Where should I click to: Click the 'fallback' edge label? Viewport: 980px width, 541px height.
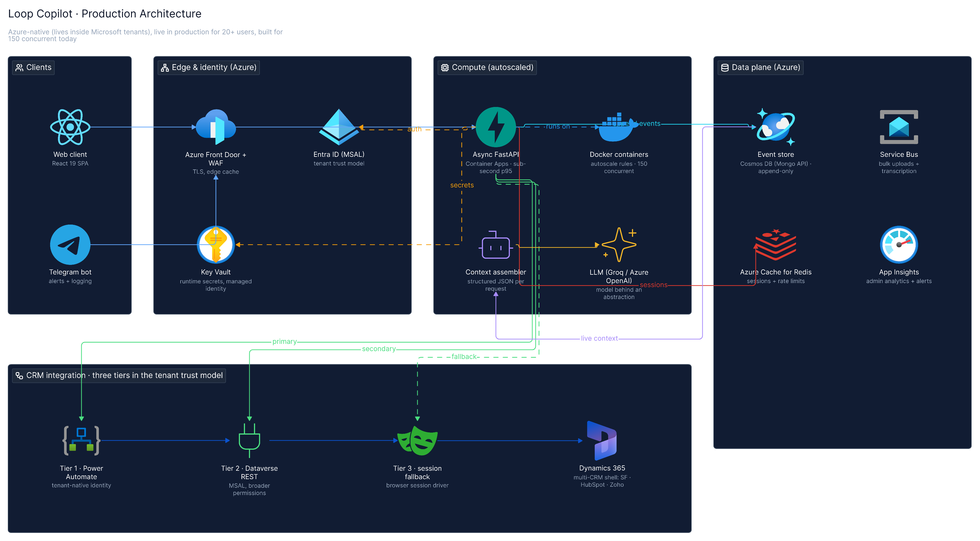[x=464, y=356]
